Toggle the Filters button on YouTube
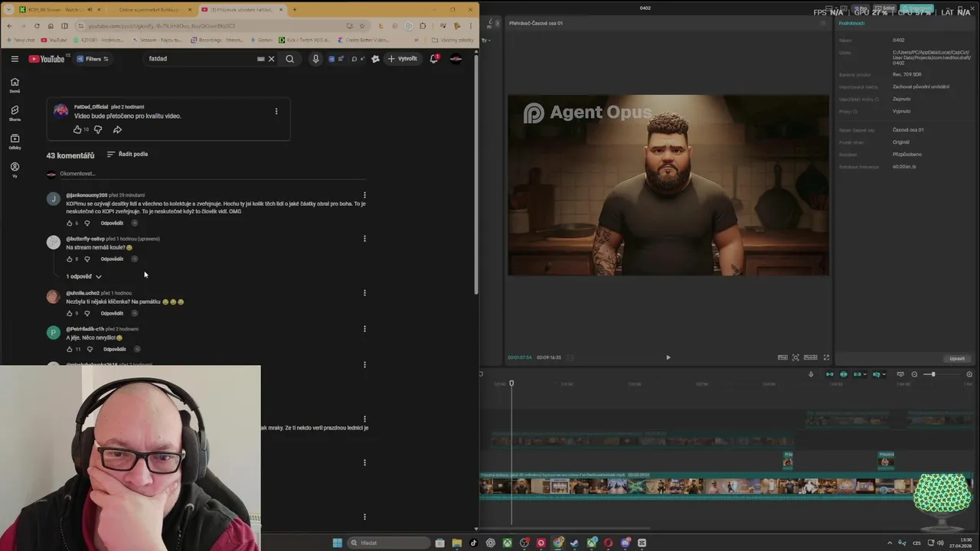 pos(93,59)
